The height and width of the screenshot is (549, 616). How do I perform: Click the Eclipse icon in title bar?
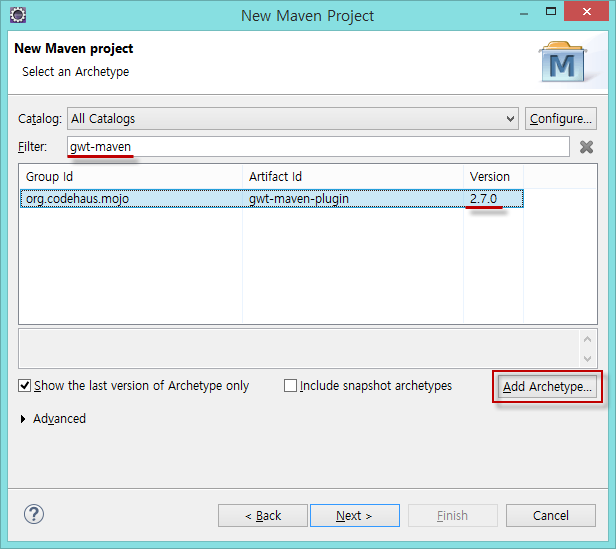pyautogui.click(x=18, y=15)
